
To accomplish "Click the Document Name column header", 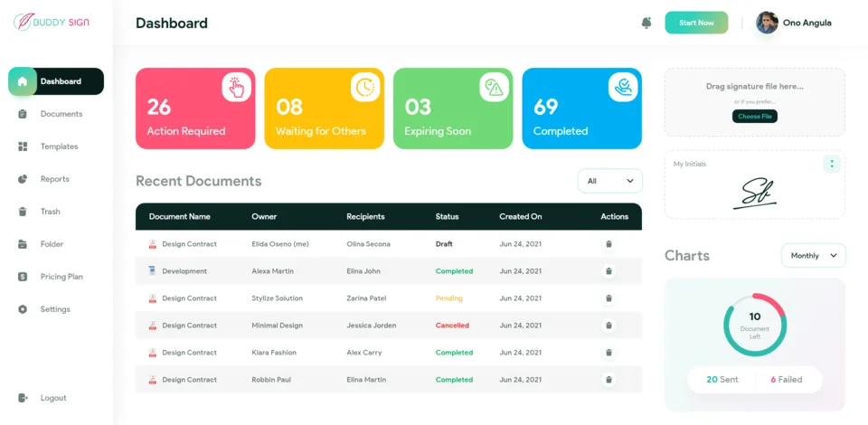I will [x=179, y=216].
